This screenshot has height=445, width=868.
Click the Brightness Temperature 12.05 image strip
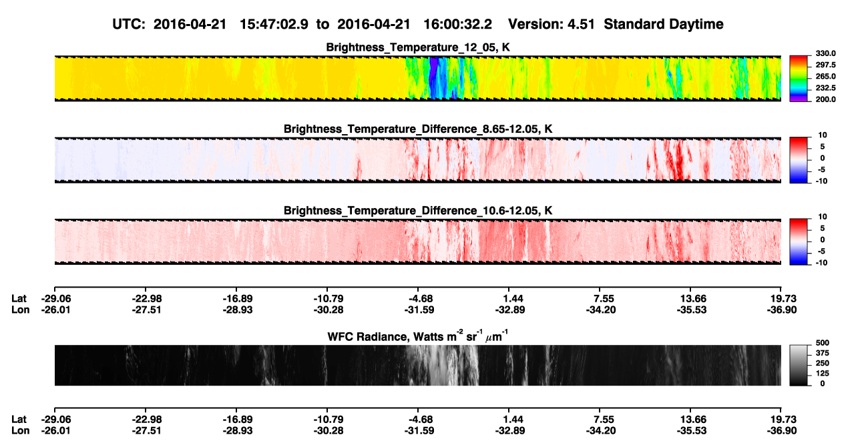(x=417, y=79)
